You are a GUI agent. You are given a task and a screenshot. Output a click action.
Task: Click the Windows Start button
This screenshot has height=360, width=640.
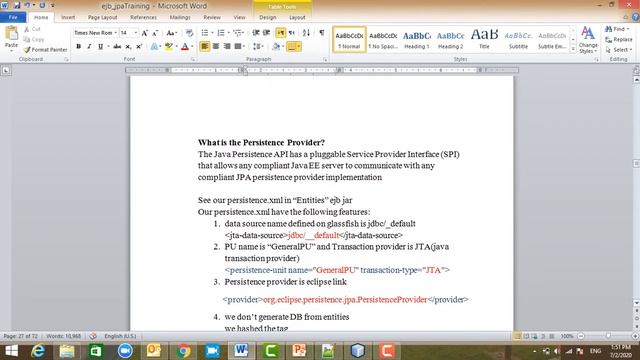point(11,351)
